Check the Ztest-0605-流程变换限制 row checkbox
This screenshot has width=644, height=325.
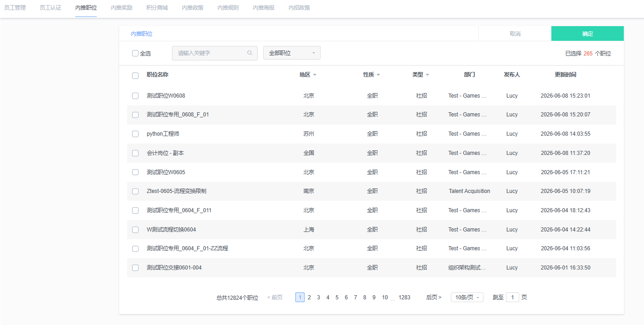click(x=135, y=191)
